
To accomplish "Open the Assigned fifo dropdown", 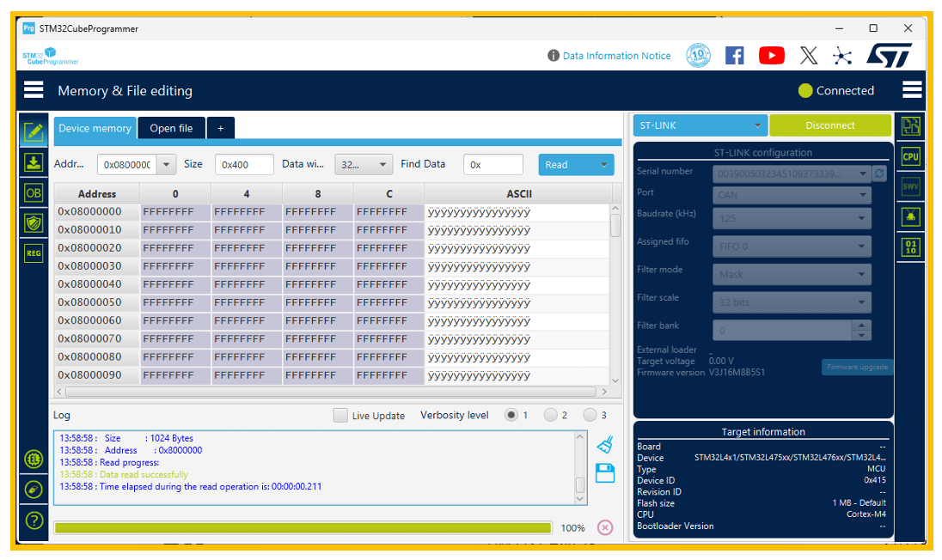I will point(792,247).
